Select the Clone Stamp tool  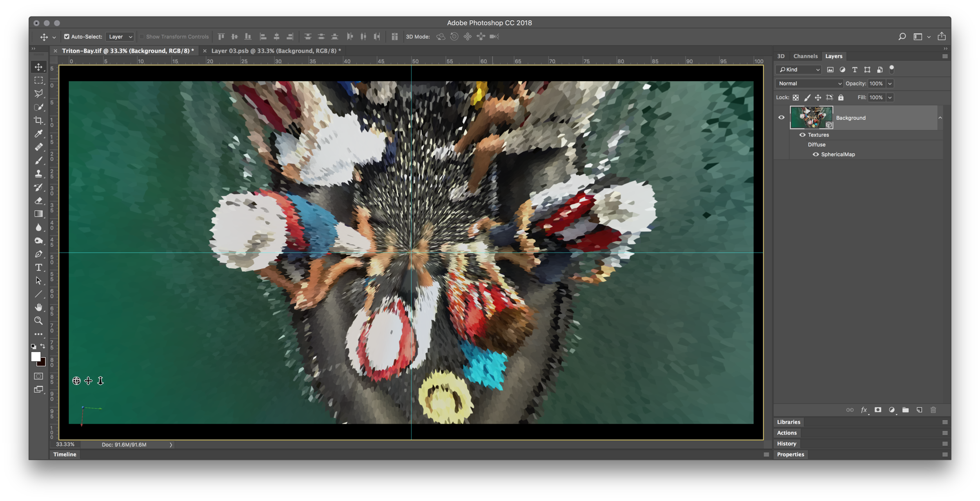tap(38, 174)
